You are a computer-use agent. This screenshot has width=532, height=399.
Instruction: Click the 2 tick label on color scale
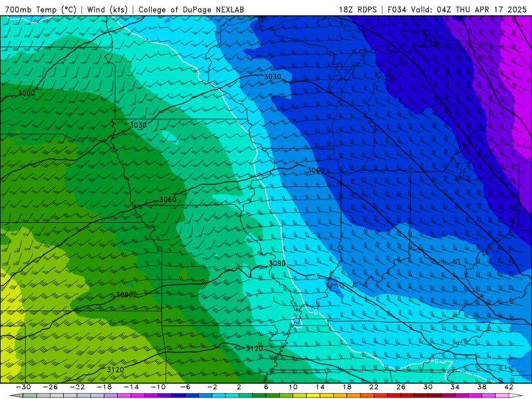click(x=239, y=387)
